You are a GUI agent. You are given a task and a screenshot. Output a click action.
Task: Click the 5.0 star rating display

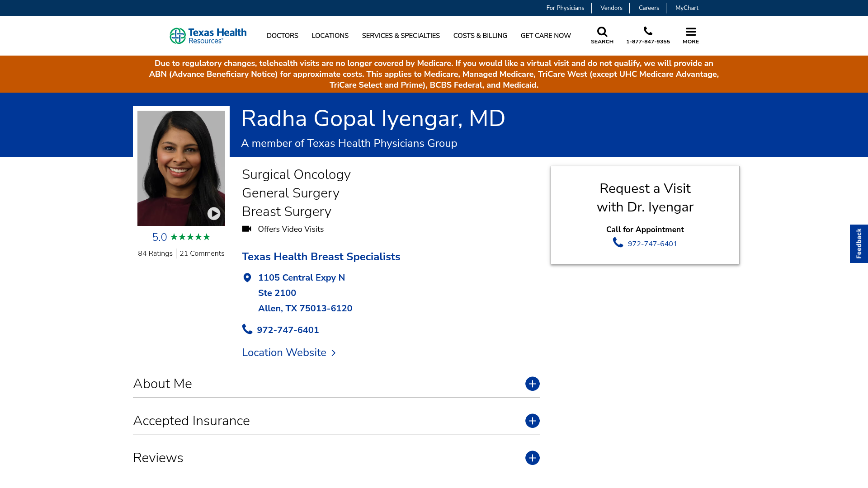181,236
